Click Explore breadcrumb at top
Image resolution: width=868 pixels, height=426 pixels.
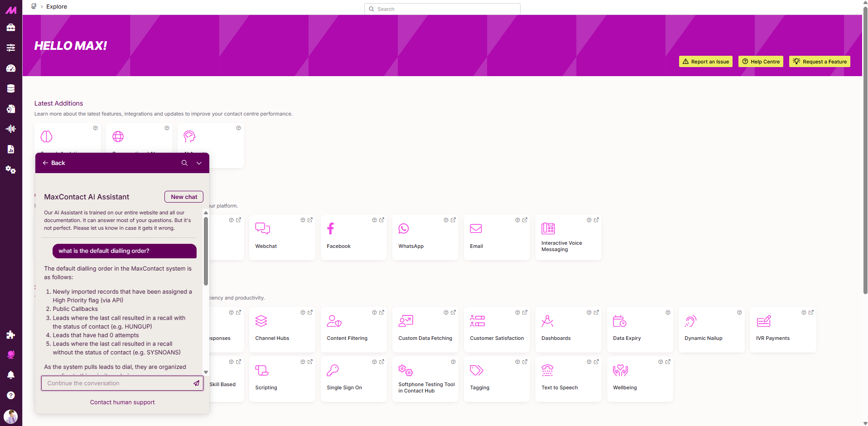point(57,6)
